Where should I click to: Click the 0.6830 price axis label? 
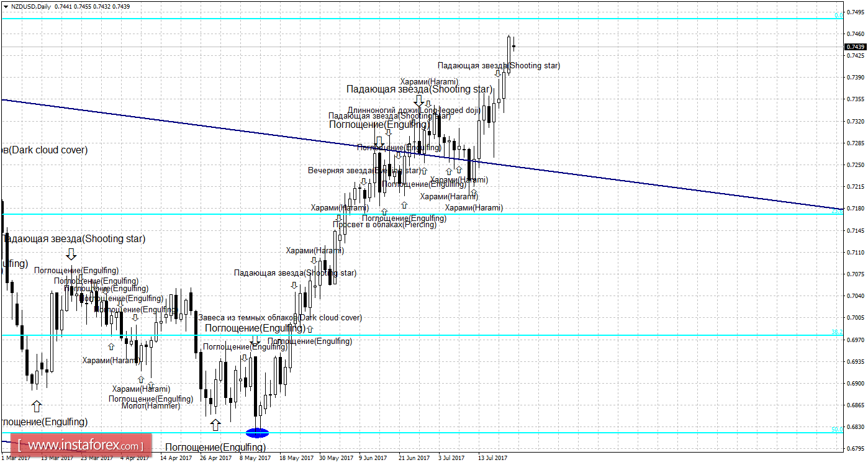coord(855,427)
